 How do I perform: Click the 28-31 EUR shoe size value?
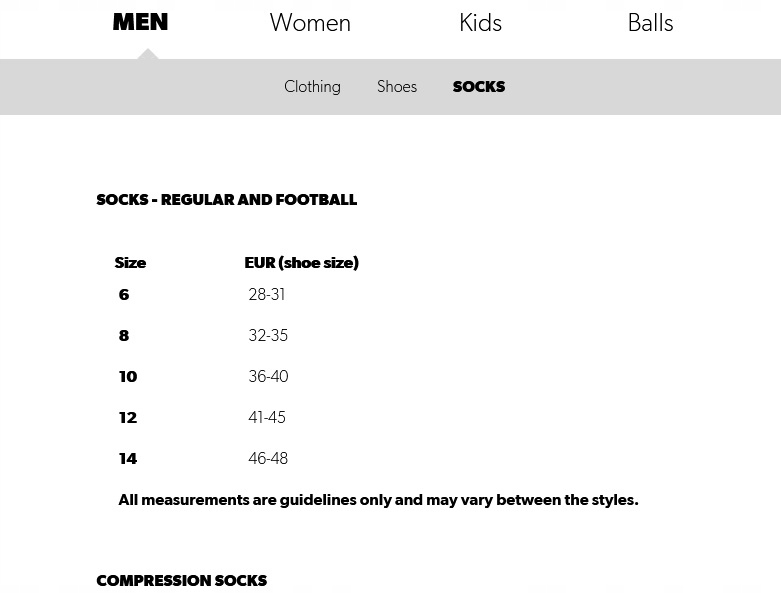coord(267,295)
